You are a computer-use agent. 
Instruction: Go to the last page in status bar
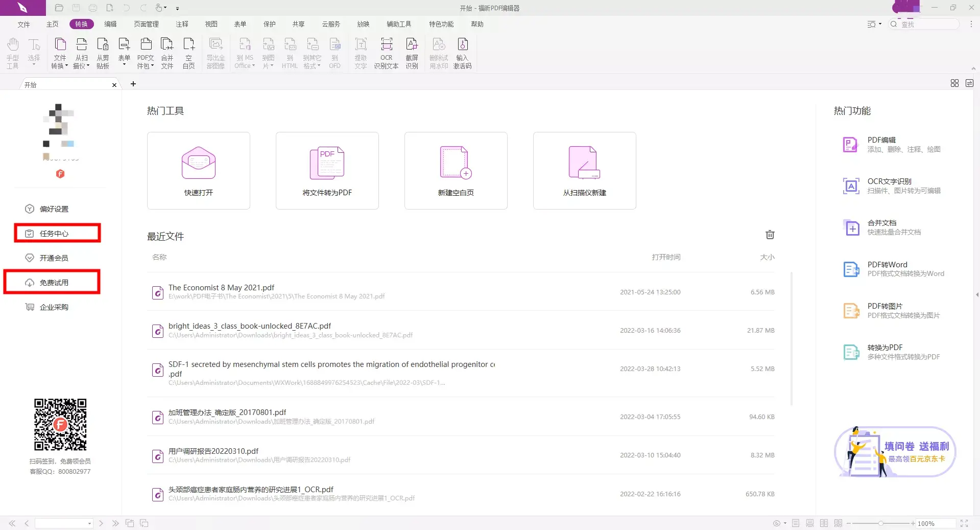tap(115, 523)
